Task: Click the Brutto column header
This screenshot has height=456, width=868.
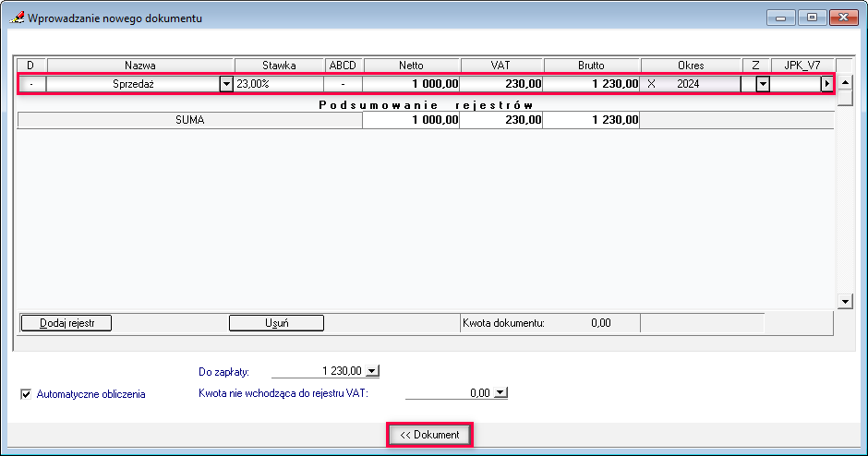Action: pyautogui.click(x=591, y=66)
